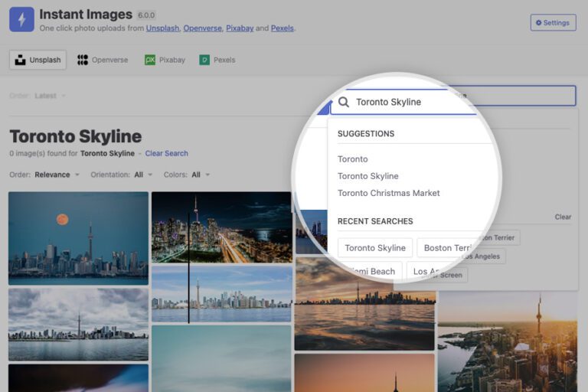The image size is (588, 392).
Task: Open the Order Latest dropdown
Action: point(51,96)
